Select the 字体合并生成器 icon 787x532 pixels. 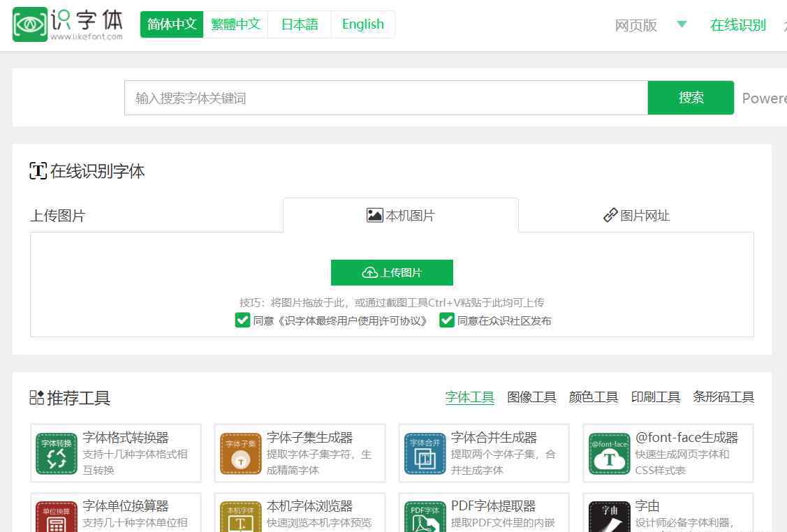click(425, 454)
